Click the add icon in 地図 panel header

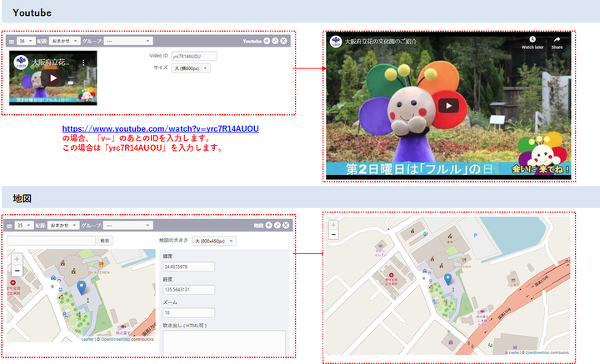coord(267,225)
